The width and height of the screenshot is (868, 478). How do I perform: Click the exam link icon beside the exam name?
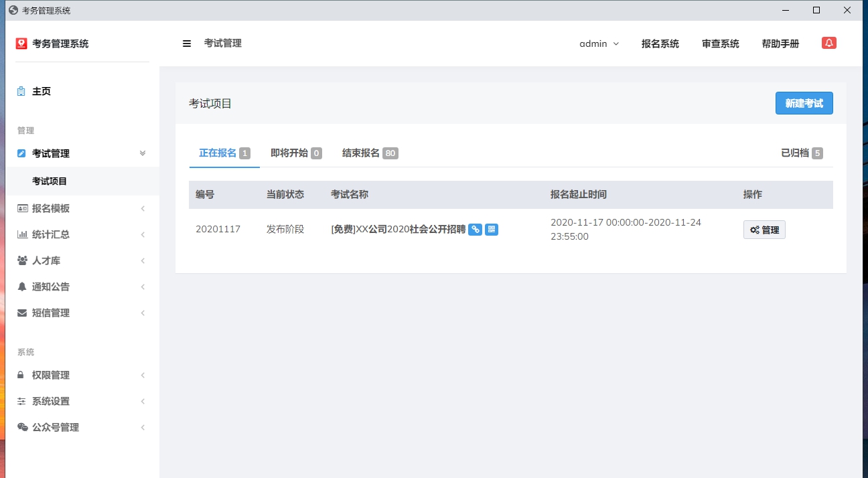coord(476,229)
